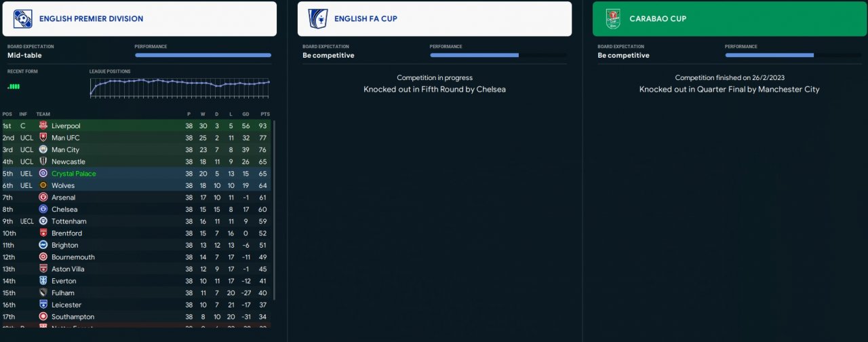Open Liverpool team name link
868x342 pixels.
click(x=66, y=126)
